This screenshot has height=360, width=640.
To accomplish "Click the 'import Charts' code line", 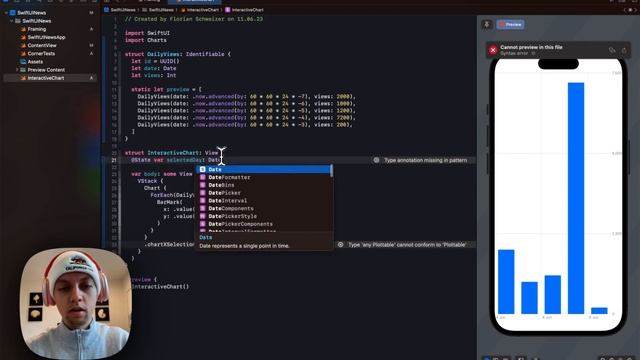I will coord(146,40).
